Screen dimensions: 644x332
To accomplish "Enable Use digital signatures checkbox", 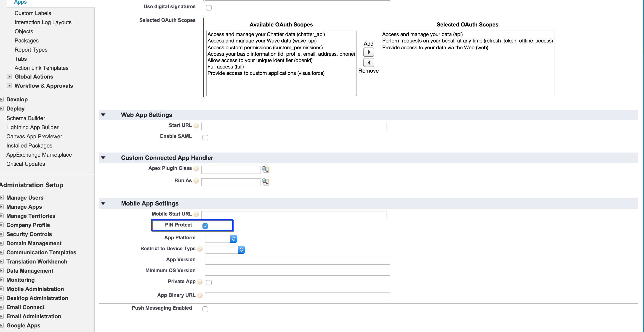I will pyautogui.click(x=209, y=8).
